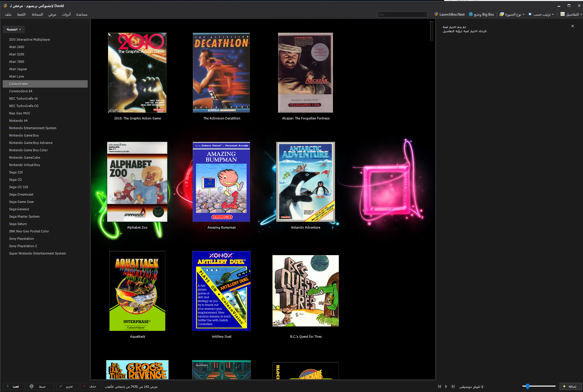Adjust the thumbnail size slider
Viewport: 583px width, 392px height.
pos(528,386)
